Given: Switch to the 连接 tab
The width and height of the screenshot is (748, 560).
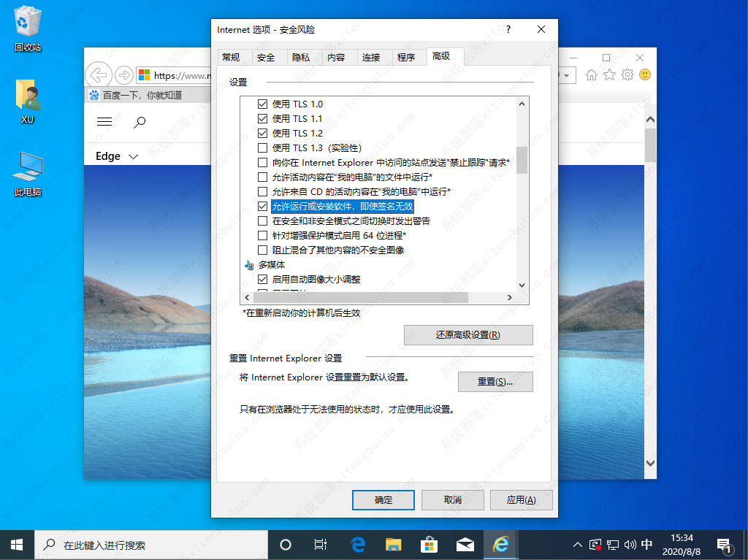Looking at the screenshot, I should (373, 56).
